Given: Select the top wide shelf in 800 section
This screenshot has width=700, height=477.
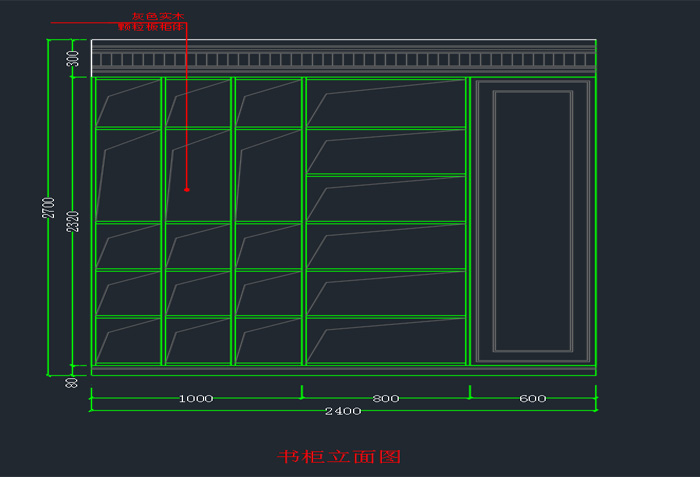Looking at the screenshot, I should pyautogui.click(x=385, y=102).
